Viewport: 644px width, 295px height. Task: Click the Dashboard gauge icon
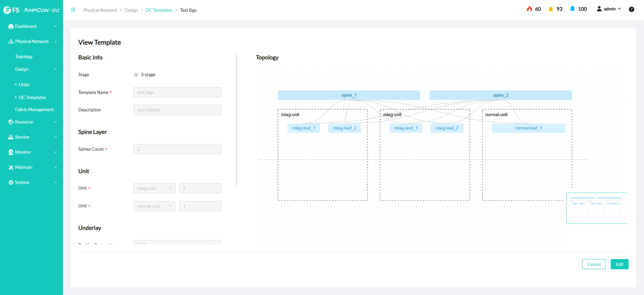click(11, 27)
